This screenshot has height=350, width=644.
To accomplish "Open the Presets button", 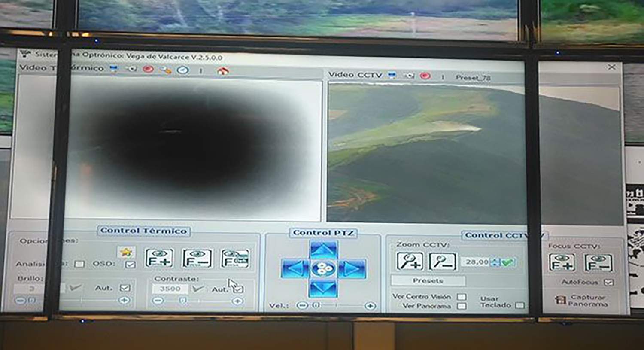I will [x=428, y=280].
